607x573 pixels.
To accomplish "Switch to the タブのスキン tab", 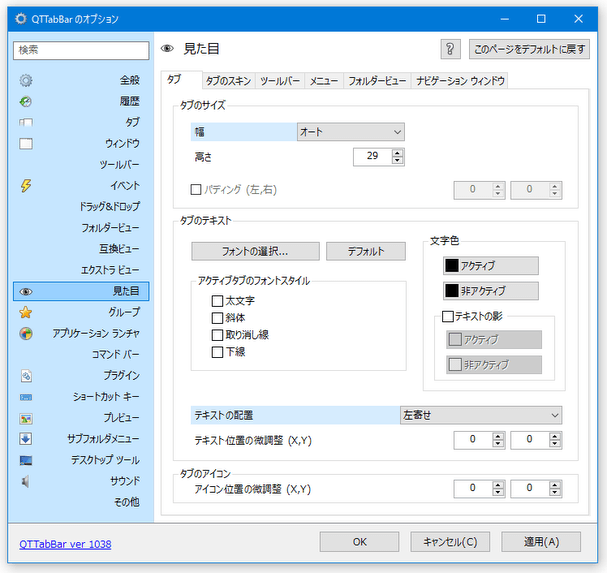I will click(x=228, y=81).
